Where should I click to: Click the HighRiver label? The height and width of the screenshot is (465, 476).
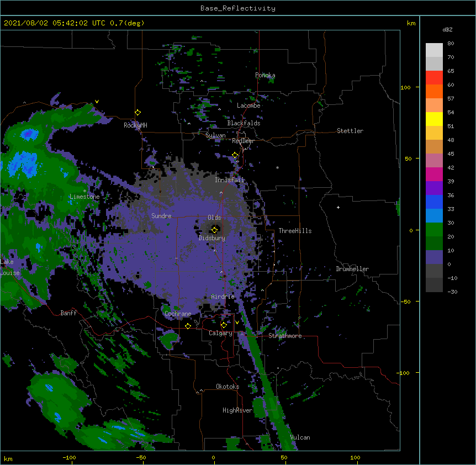point(237,410)
